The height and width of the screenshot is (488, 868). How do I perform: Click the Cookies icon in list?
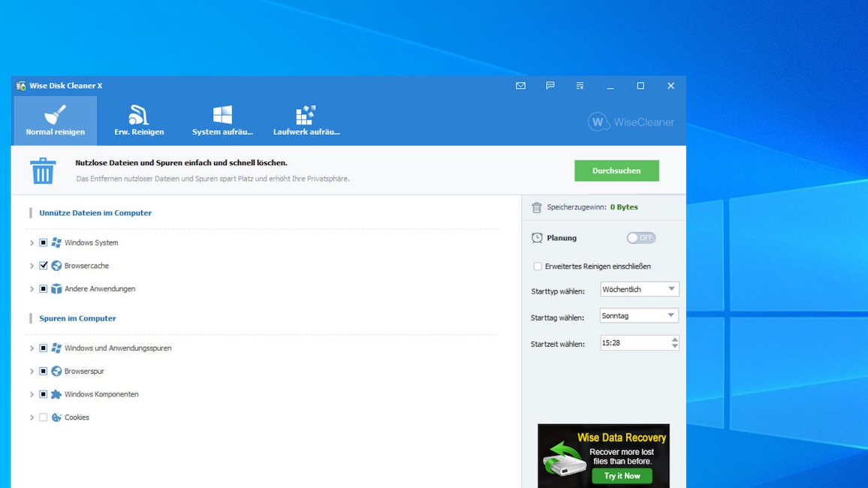56,417
